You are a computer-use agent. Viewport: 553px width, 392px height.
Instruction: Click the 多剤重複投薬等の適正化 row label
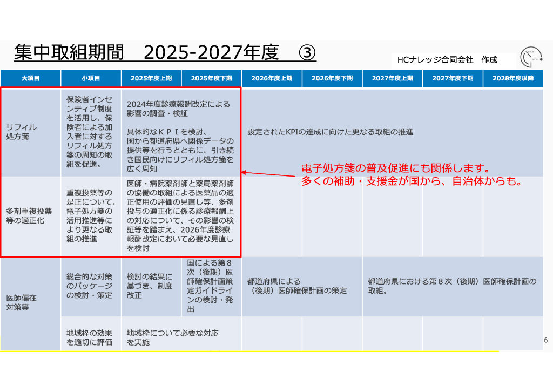pyautogui.click(x=29, y=215)
